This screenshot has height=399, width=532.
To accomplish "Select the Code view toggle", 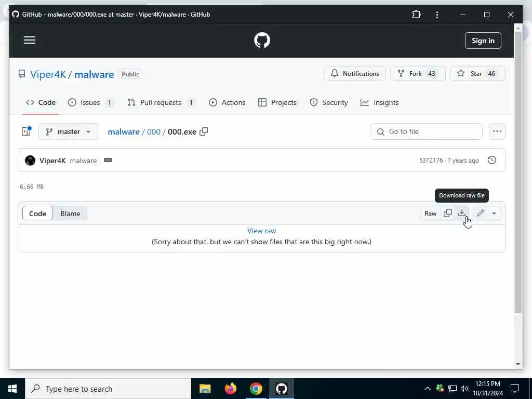I will tap(37, 214).
